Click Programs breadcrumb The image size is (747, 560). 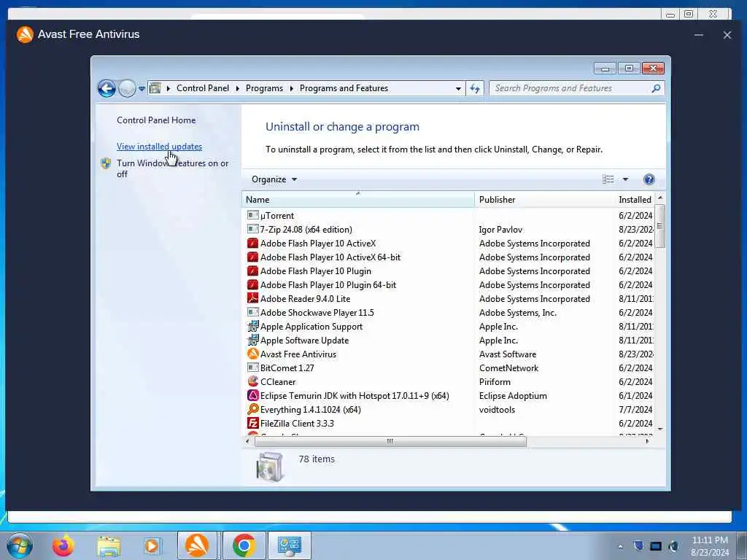pyautogui.click(x=264, y=88)
